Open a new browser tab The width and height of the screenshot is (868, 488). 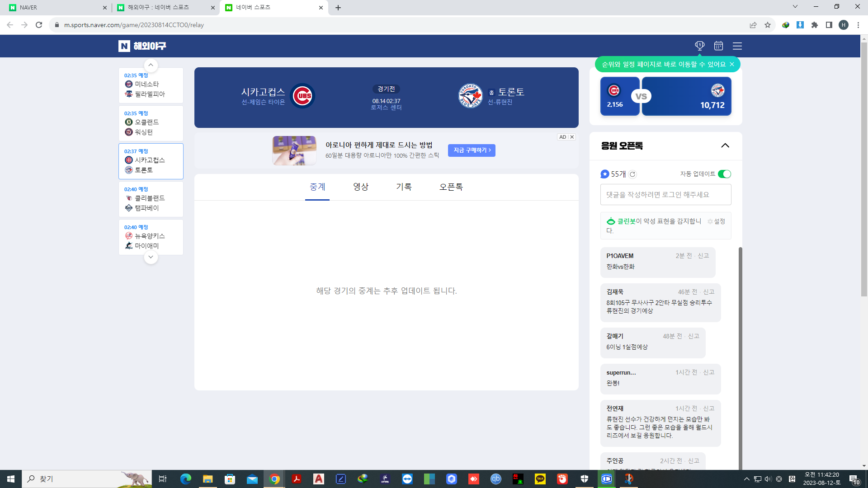pyautogui.click(x=338, y=8)
